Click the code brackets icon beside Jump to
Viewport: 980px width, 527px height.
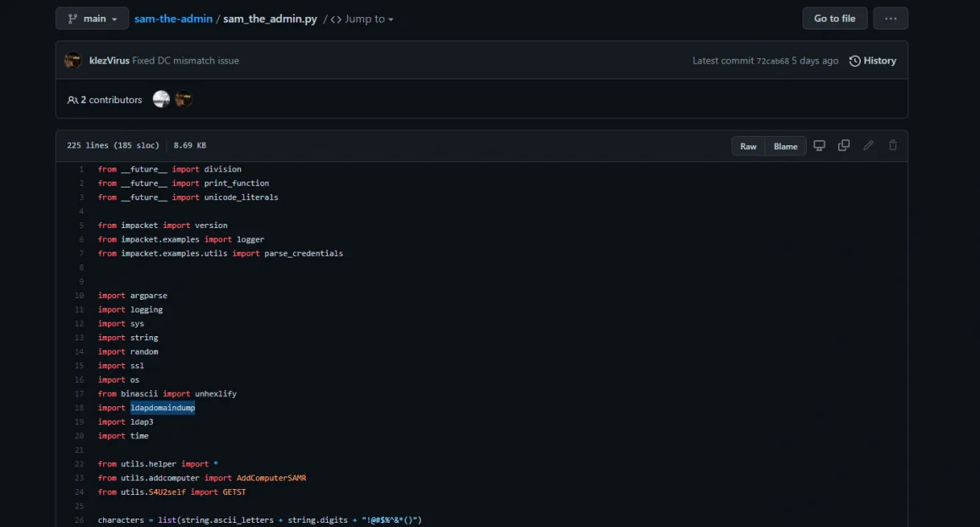[x=335, y=19]
